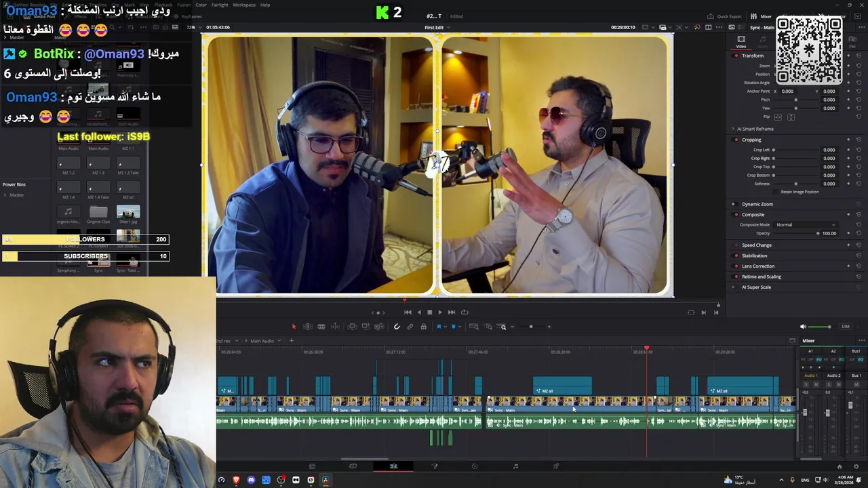Screen dimensions: 868x488
Task: Toggle the timeline Snapping magnet icon
Action: (397, 327)
